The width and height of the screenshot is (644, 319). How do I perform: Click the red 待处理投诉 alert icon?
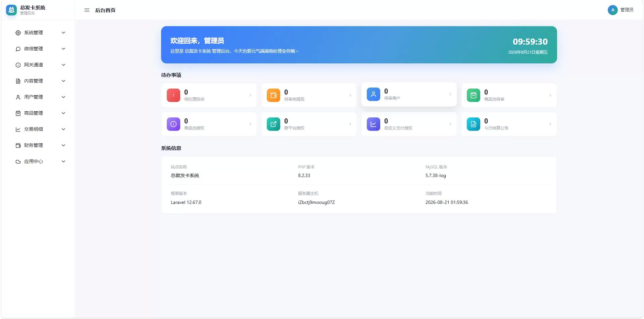click(174, 95)
